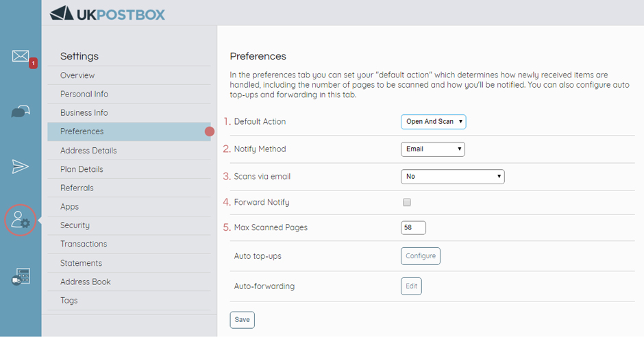Enable the Forward Notify checkbox
The height and width of the screenshot is (337, 644).
coord(407,203)
